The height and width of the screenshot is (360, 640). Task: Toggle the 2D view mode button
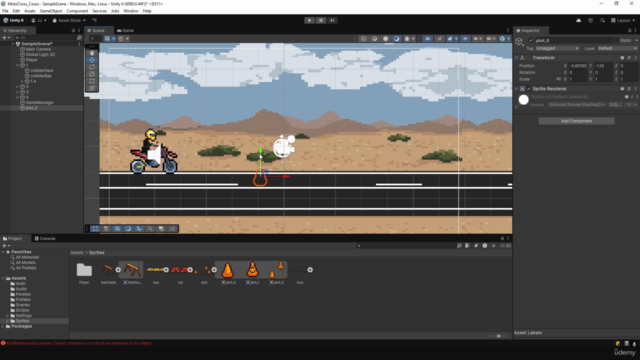tap(427, 39)
